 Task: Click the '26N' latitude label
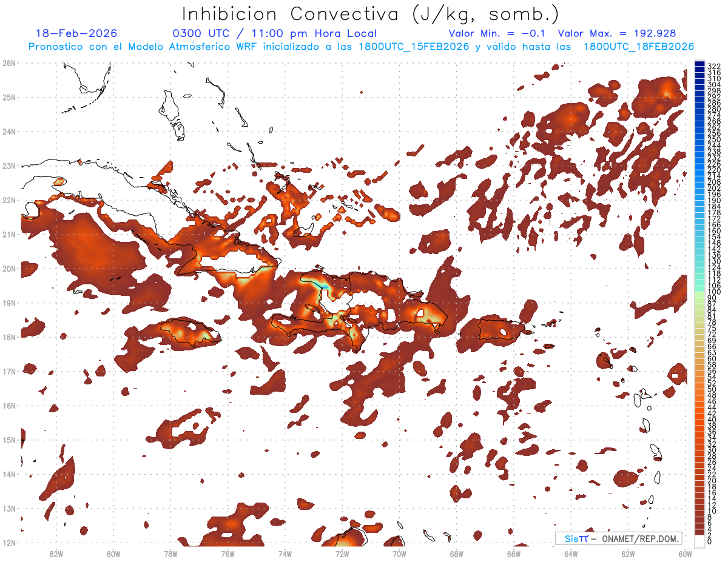point(8,63)
